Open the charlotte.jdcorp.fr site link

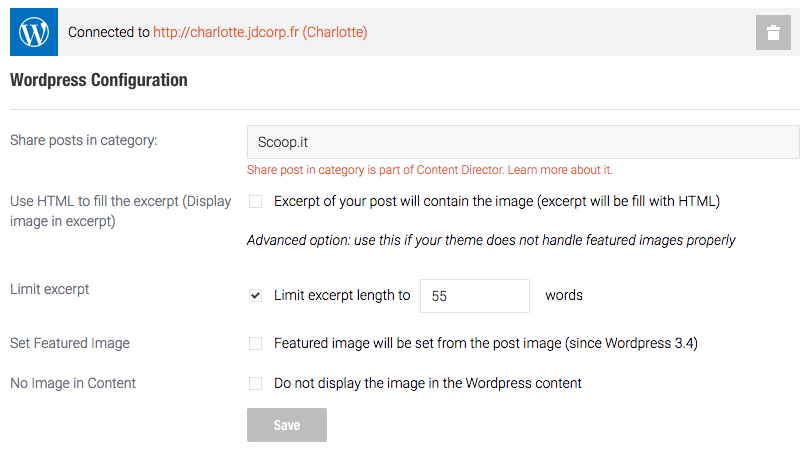(x=260, y=32)
